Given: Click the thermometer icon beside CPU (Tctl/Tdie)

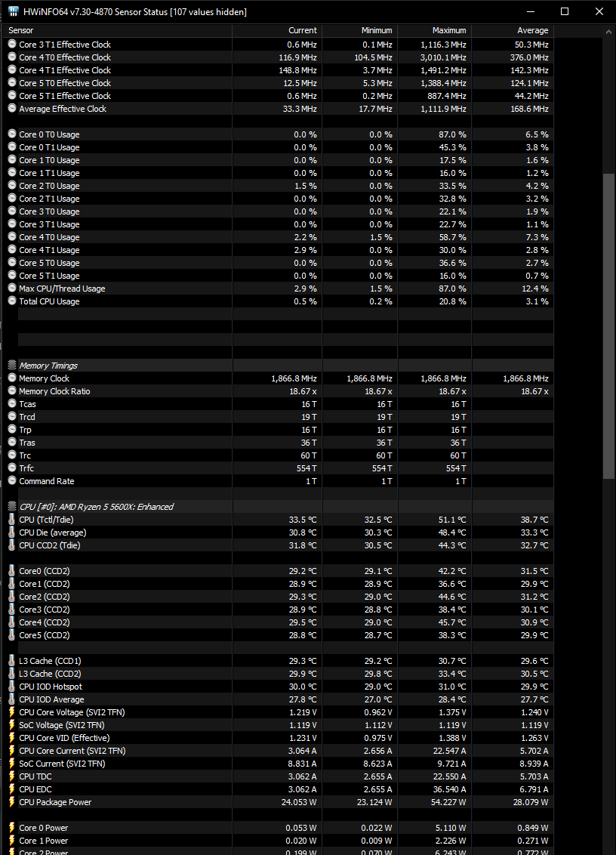Looking at the screenshot, I should point(12,519).
